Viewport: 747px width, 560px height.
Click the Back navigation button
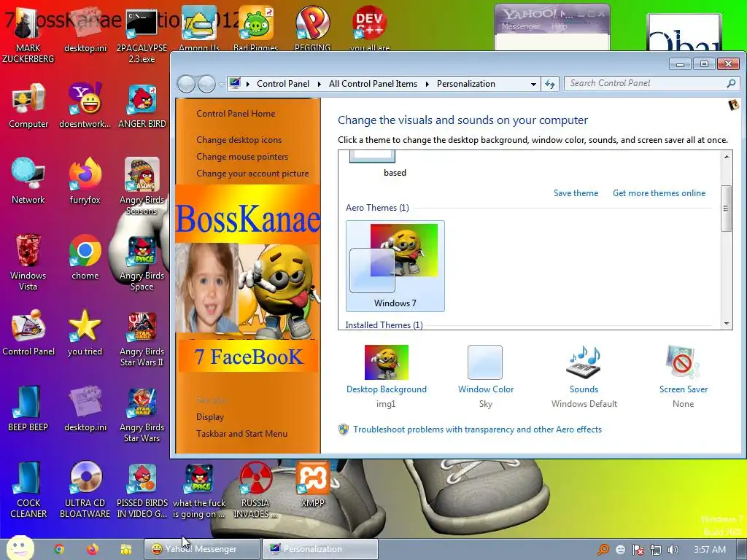pyautogui.click(x=186, y=85)
